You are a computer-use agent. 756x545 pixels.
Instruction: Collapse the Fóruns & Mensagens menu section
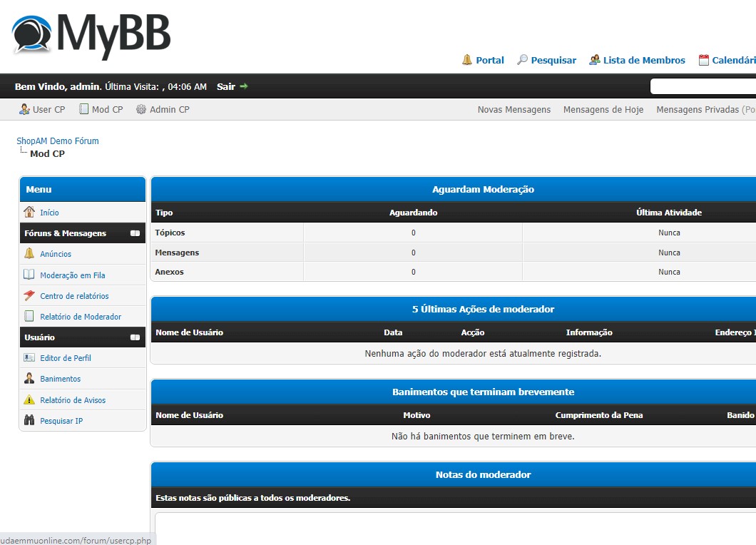[x=135, y=233]
